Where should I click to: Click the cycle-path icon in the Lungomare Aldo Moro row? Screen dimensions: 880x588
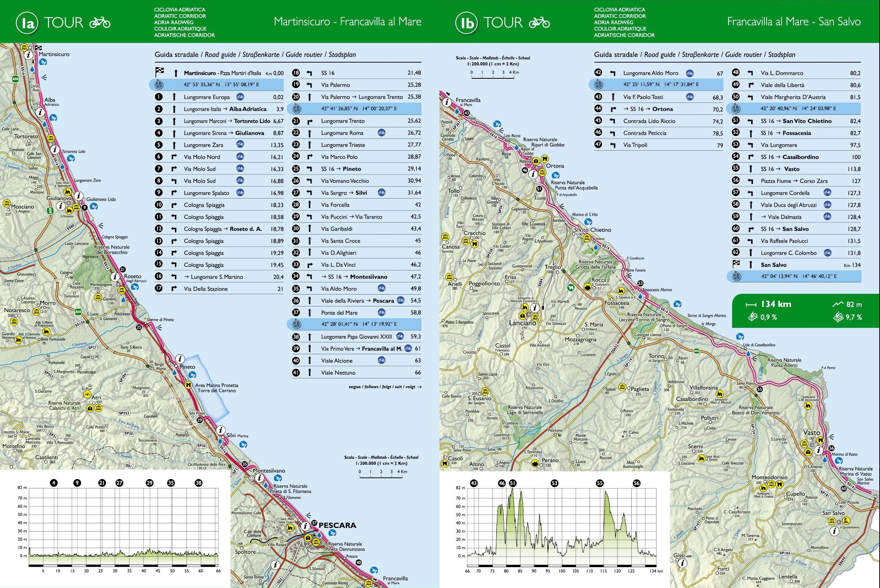[x=690, y=73]
